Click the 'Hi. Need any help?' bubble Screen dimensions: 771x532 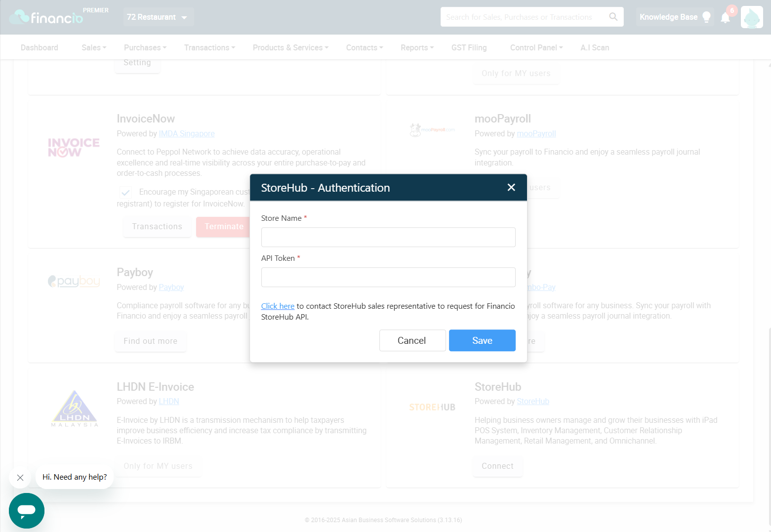point(75,477)
